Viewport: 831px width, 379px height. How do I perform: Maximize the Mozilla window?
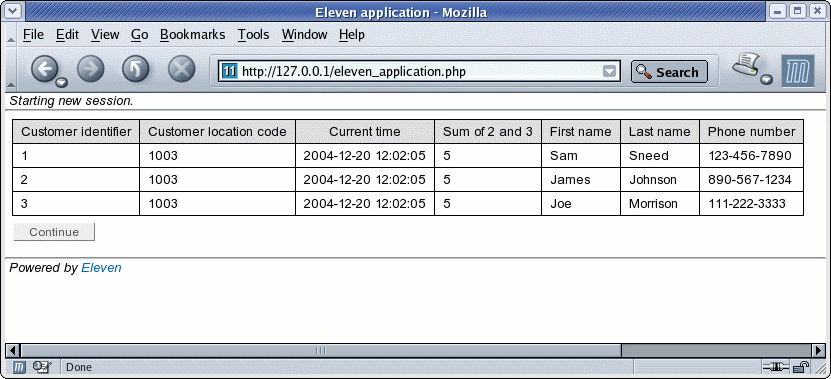(x=797, y=11)
